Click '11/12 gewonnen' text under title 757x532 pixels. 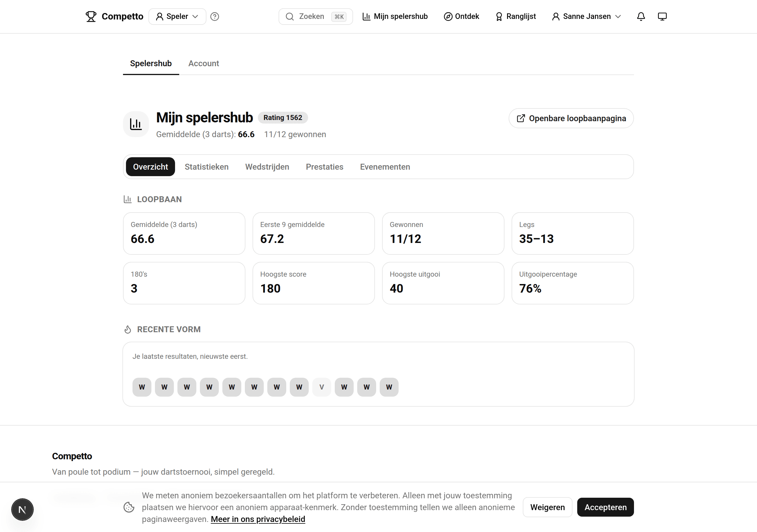(x=295, y=134)
